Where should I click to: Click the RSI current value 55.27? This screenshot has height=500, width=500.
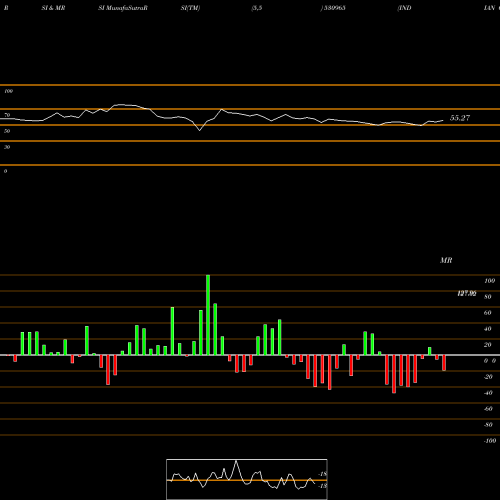[460, 118]
